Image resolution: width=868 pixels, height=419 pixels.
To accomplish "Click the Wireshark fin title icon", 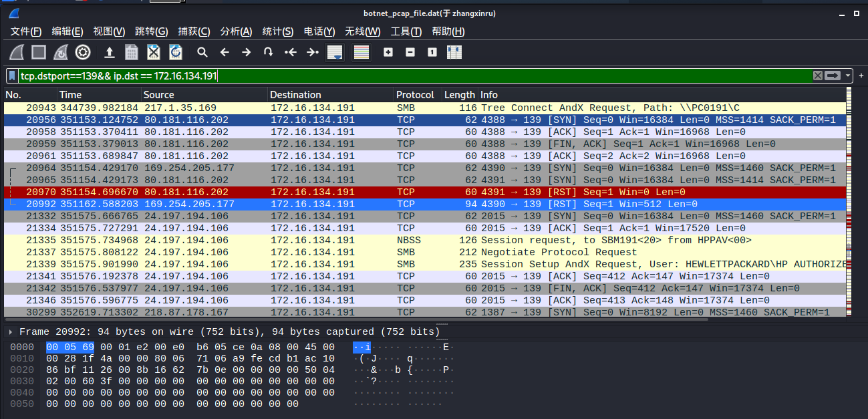I will pos(15,13).
